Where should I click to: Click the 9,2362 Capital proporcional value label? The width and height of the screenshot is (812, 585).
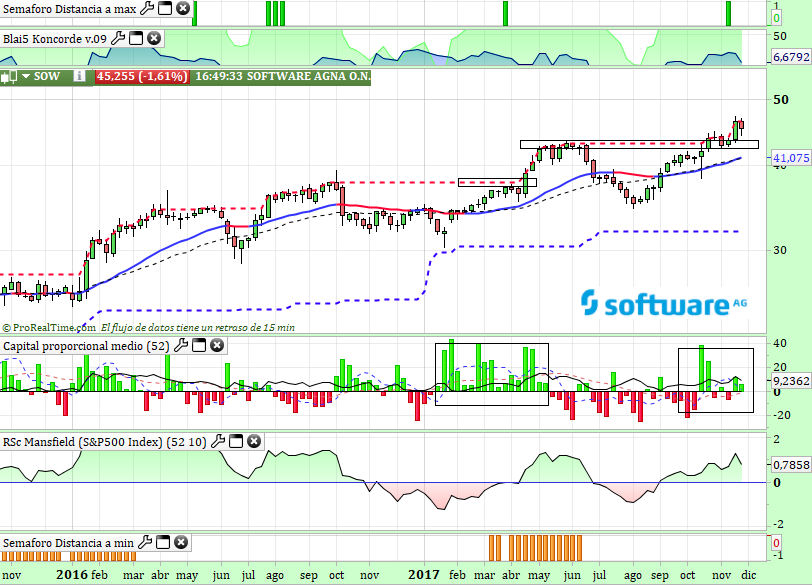click(791, 381)
